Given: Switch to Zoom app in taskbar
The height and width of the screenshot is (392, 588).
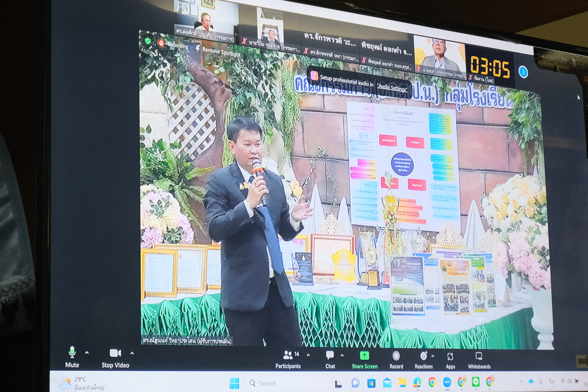Looking at the screenshot, I should (x=447, y=382).
